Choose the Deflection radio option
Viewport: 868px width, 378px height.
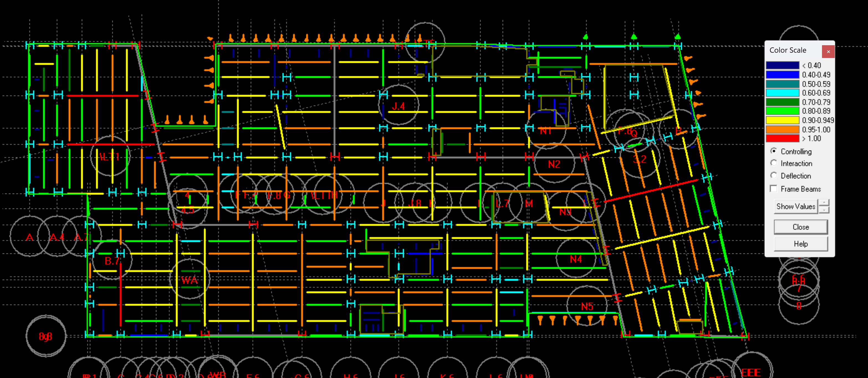coord(774,175)
